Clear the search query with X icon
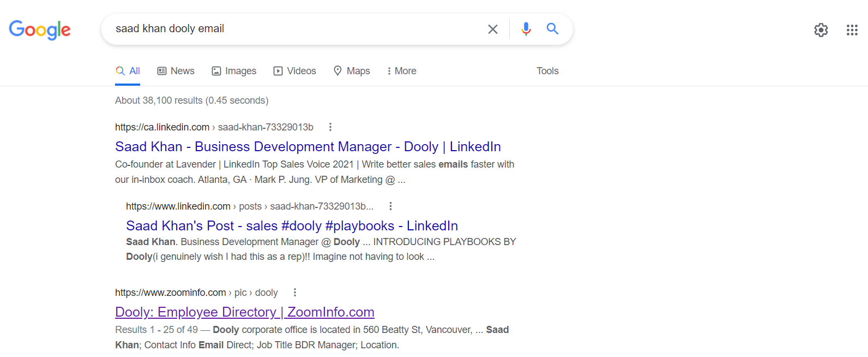868x357 pixels. tap(493, 29)
